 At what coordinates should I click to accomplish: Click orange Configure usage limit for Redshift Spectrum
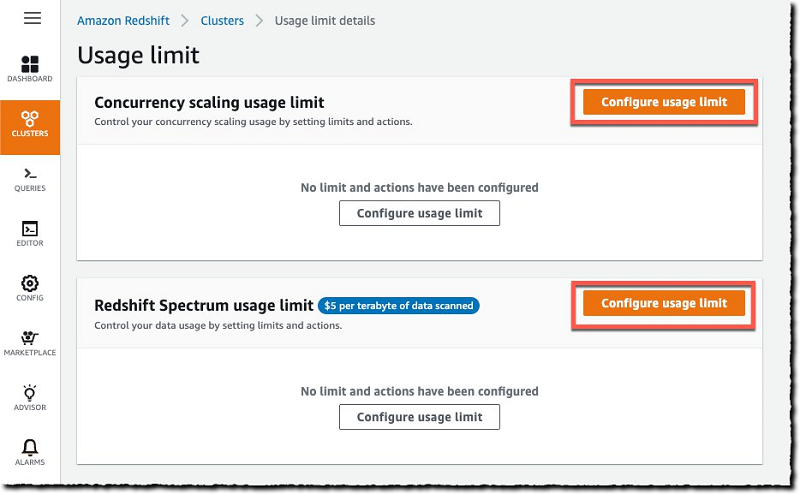[664, 303]
